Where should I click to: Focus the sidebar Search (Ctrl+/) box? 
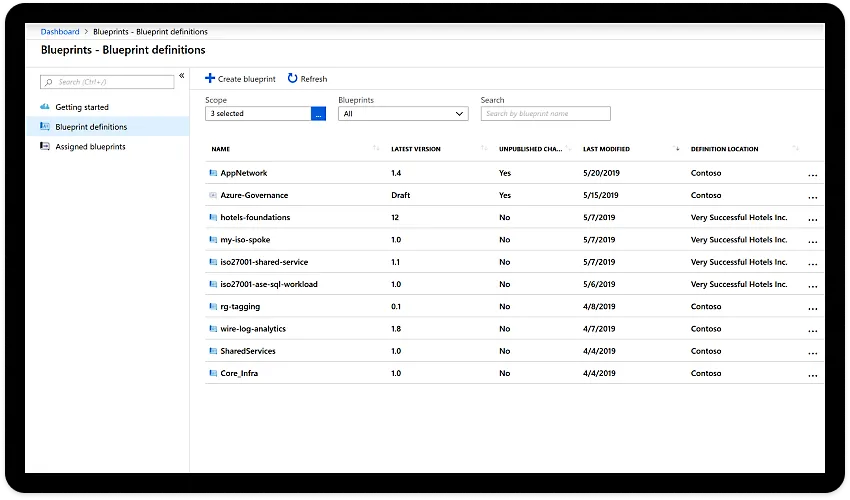coord(107,82)
